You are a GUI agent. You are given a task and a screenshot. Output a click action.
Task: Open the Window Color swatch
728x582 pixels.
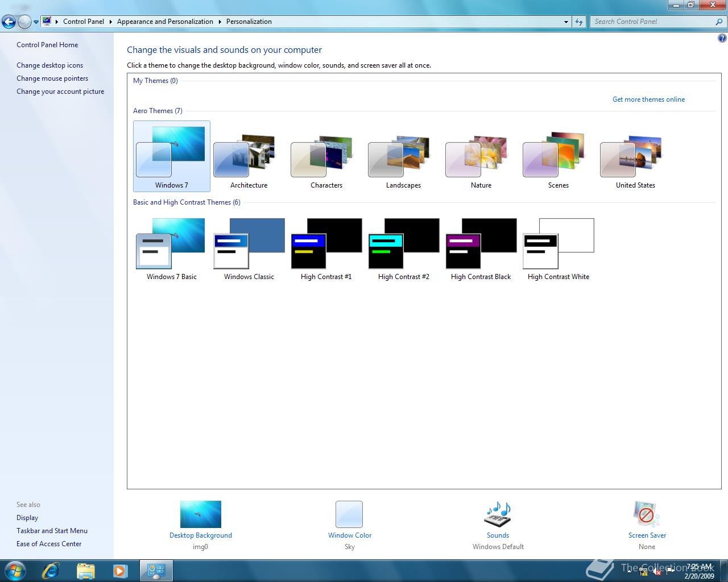tap(349, 514)
